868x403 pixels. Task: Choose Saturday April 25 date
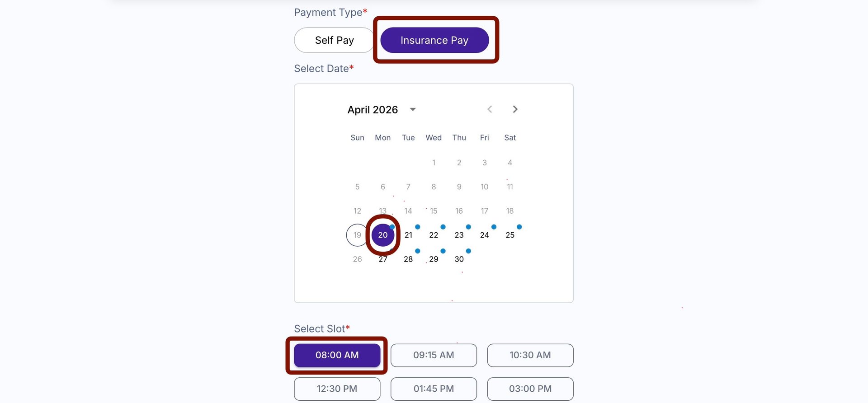click(x=510, y=235)
